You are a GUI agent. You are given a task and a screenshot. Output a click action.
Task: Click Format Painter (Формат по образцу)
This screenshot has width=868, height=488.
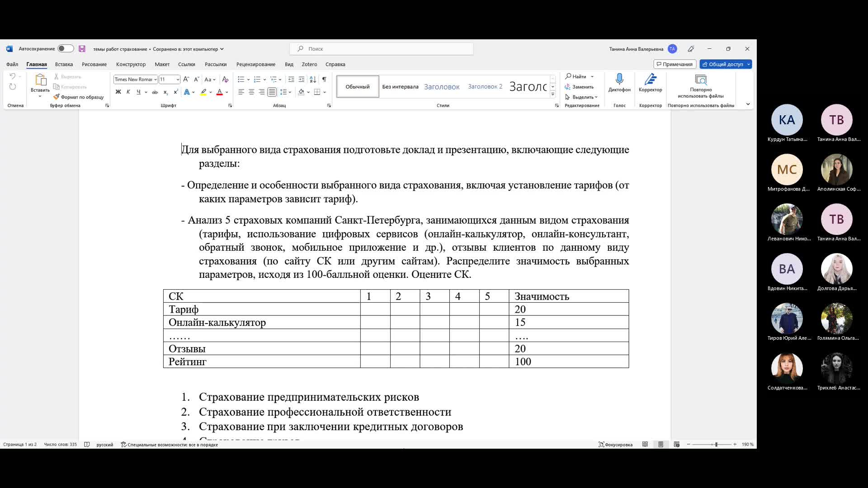79,97
